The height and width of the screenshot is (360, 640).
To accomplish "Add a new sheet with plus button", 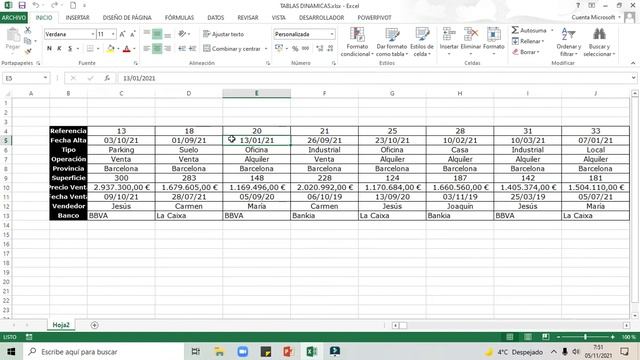I will click(x=94, y=325).
